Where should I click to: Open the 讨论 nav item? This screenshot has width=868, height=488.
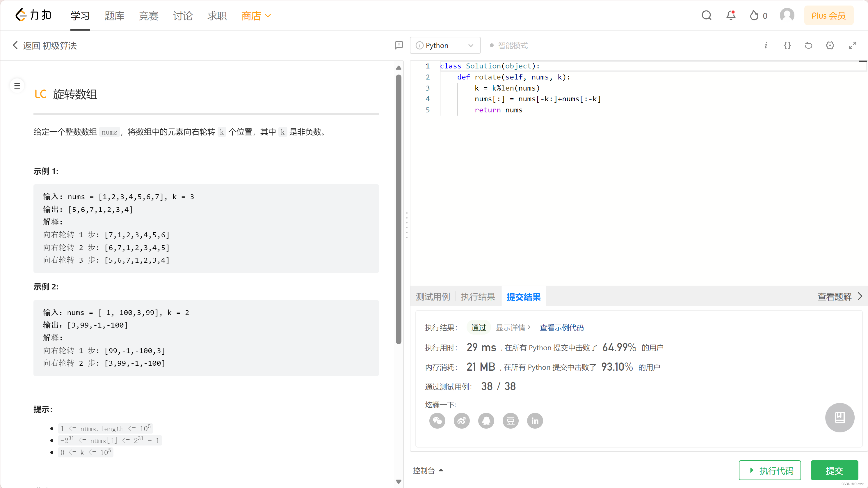pyautogui.click(x=183, y=15)
